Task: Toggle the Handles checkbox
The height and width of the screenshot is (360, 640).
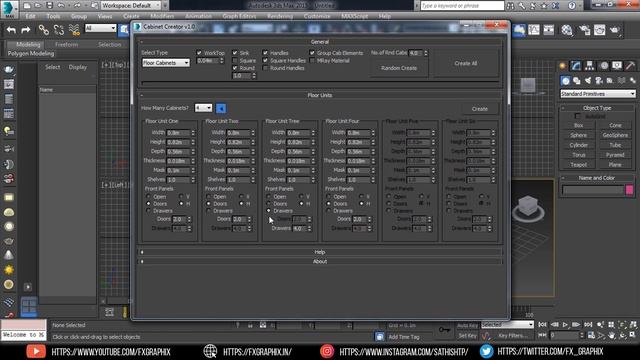Action: pos(265,53)
